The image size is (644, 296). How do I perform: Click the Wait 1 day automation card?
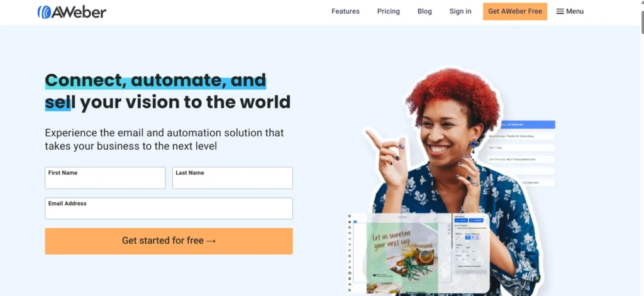coord(521,148)
